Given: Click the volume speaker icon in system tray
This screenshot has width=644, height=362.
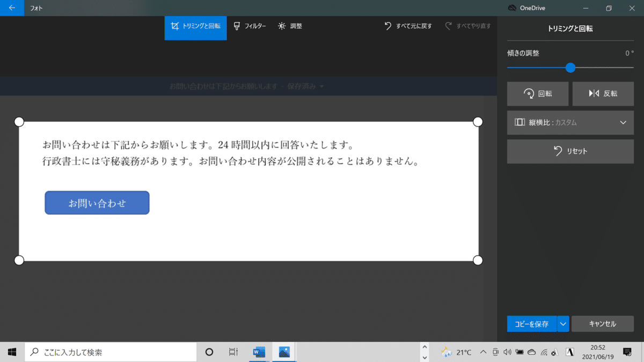Looking at the screenshot, I should point(507,352).
